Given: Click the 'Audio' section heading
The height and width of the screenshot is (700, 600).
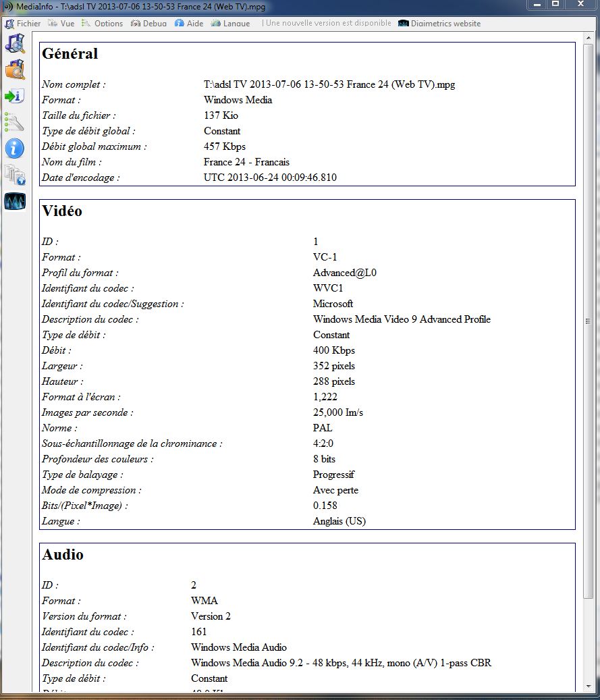Looking at the screenshot, I should [63, 554].
